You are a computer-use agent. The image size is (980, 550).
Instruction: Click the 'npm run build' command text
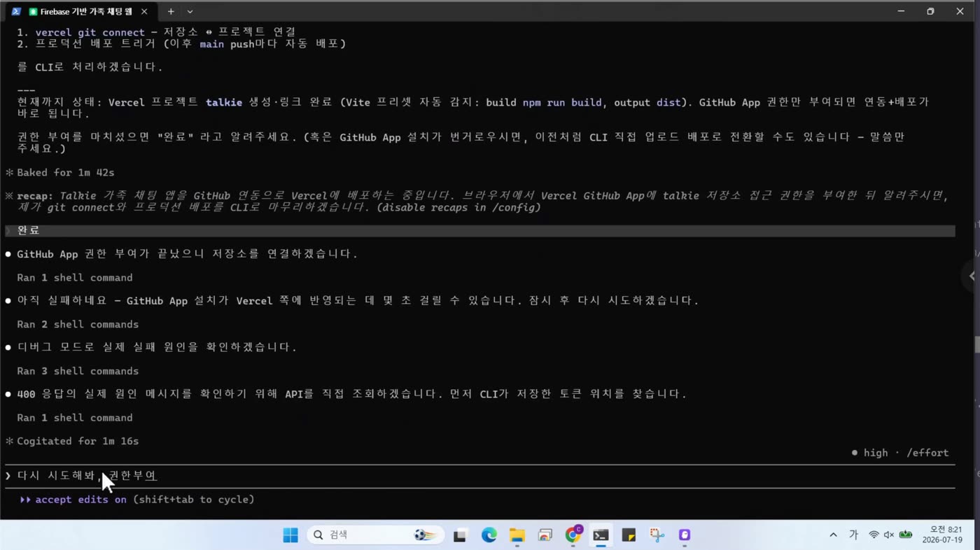click(562, 102)
